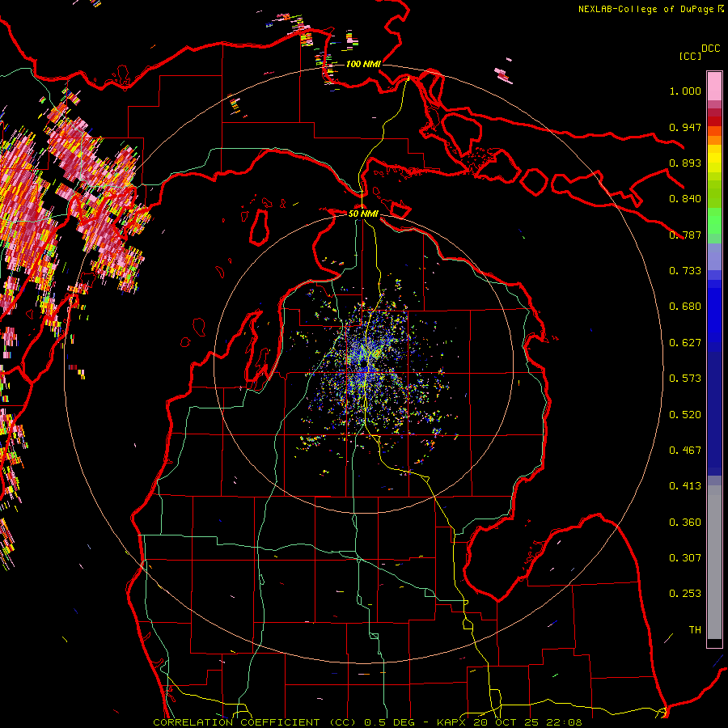This screenshot has width=728, height=728.
Task: Select the [CC] label above color scale
Action: (691, 56)
